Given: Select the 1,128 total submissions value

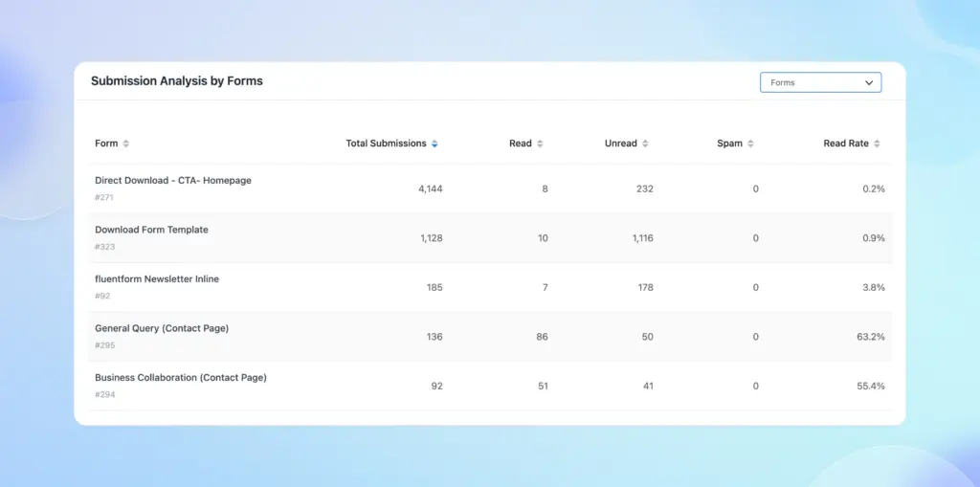Looking at the screenshot, I should click(x=432, y=238).
